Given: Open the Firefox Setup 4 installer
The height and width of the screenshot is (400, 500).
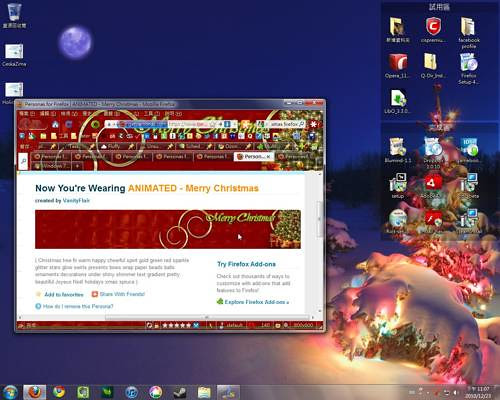Looking at the screenshot, I should (x=468, y=68).
